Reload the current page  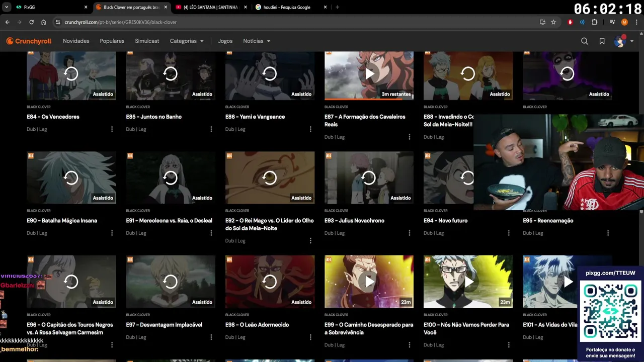point(31,22)
